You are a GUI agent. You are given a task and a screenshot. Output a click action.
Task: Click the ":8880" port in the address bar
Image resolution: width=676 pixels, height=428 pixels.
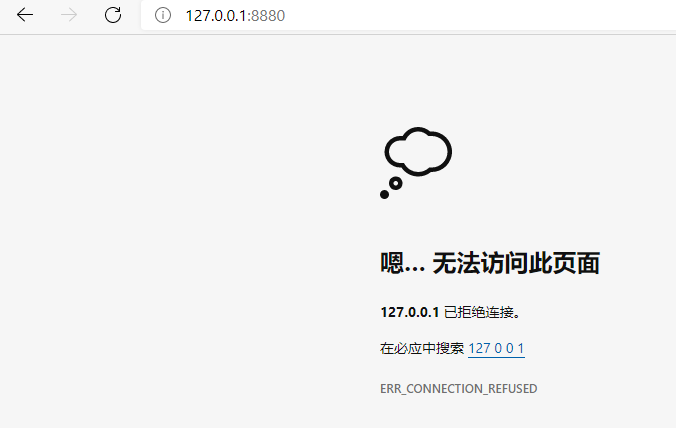point(266,16)
